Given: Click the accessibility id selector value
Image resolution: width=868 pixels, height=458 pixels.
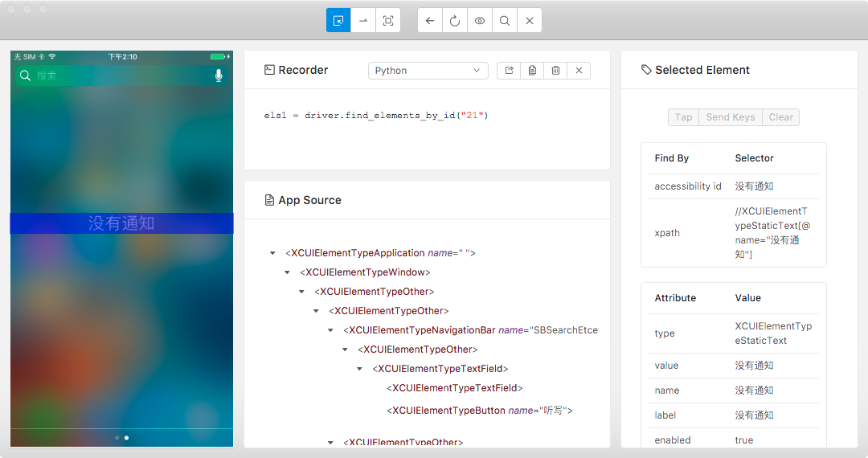Looking at the screenshot, I should [x=754, y=186].
